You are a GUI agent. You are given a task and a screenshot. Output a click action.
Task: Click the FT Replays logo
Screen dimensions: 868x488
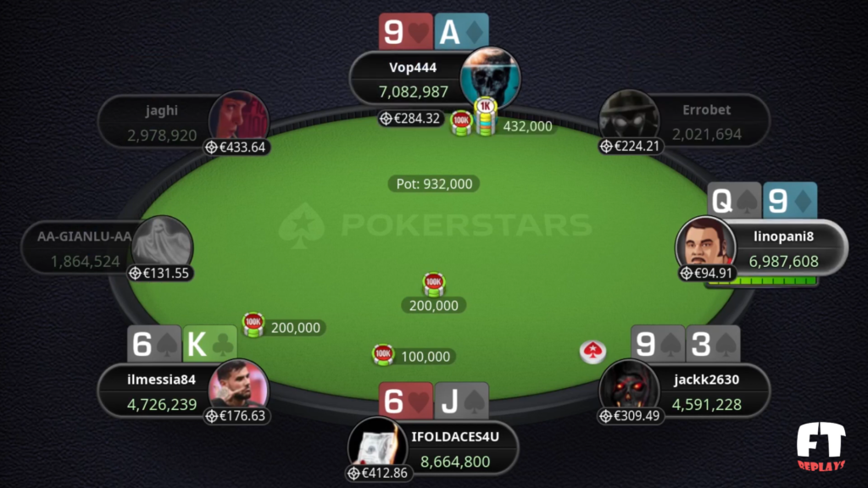[821, 446]
